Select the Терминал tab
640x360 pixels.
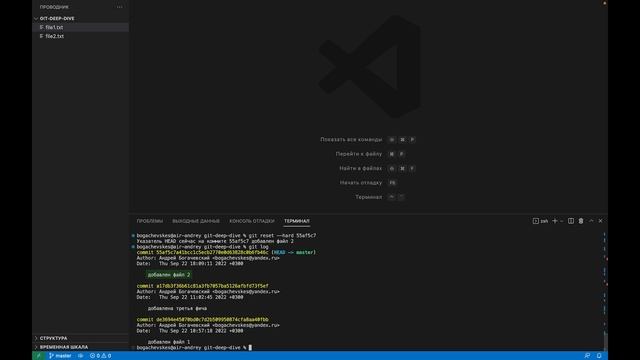pos(297,221)
